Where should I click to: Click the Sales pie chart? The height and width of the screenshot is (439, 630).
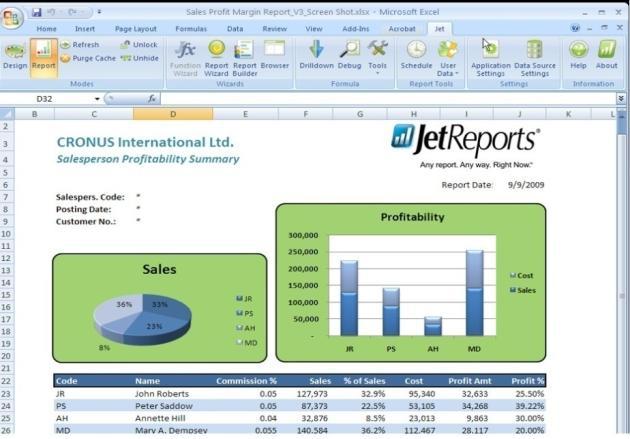142,319
